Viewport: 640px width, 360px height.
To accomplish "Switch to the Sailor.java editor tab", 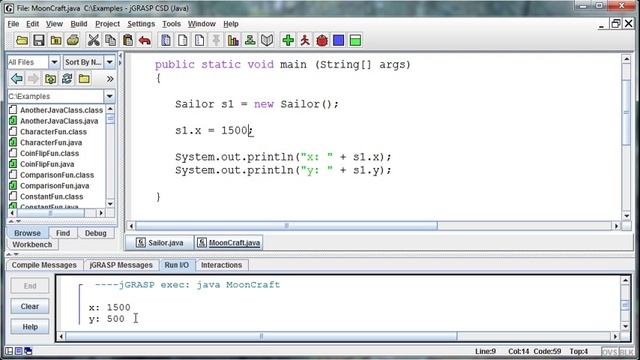I will click(x=160, y=242).
